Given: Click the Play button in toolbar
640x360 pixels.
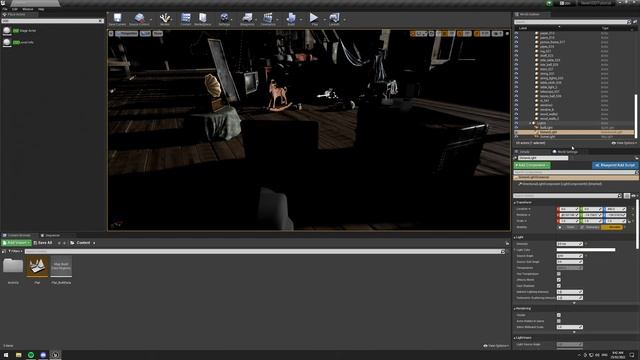Looking at the screenshot, I should (x=314, y=18).
